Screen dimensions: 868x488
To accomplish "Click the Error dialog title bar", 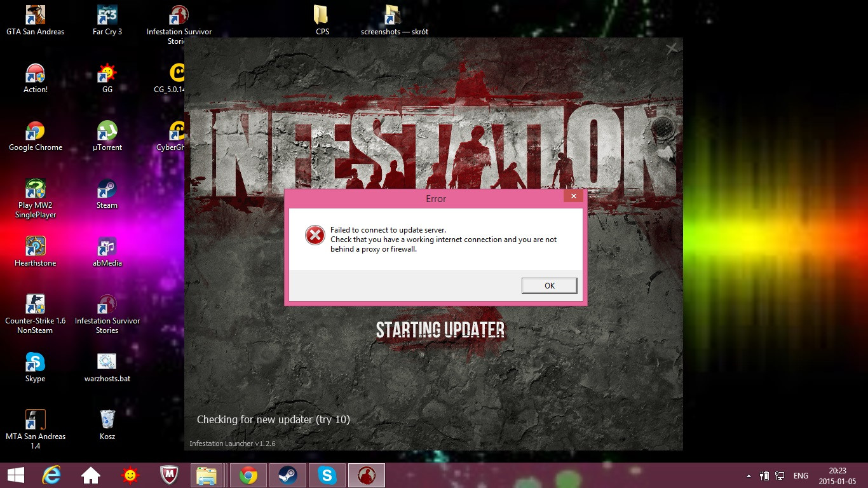I will [x=436, y=198].
